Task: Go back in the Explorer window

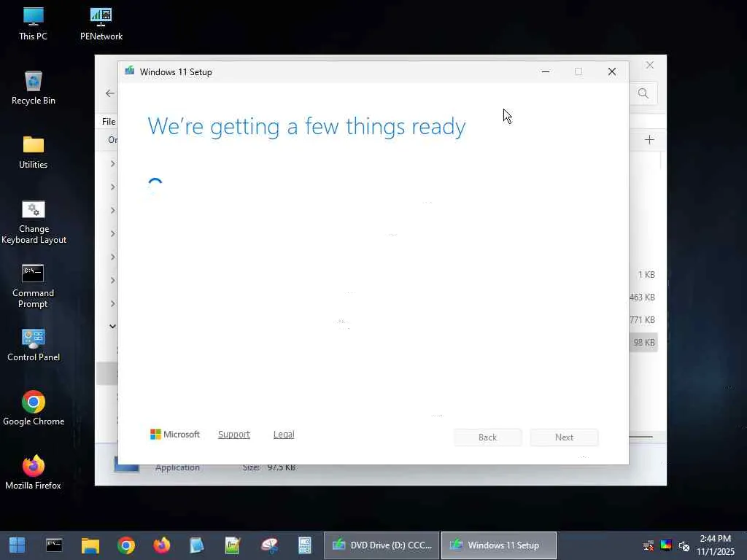Action: pos(110,93)
